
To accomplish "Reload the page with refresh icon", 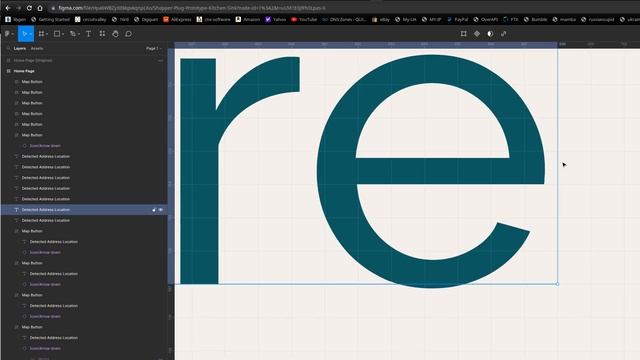I will [29, 8].
